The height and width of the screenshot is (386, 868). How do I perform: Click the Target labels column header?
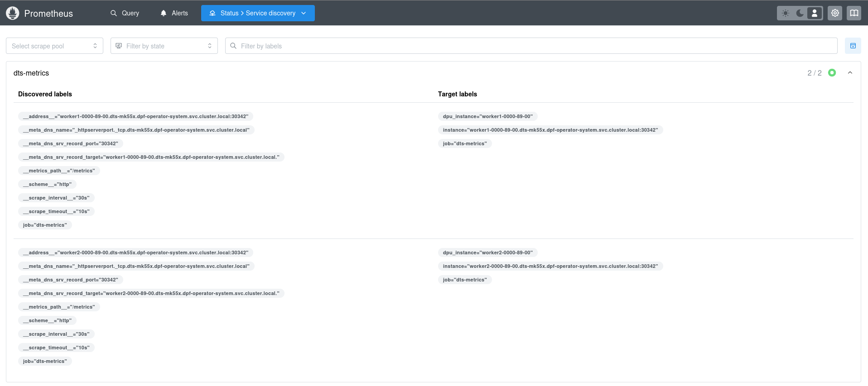pos(457,94)
